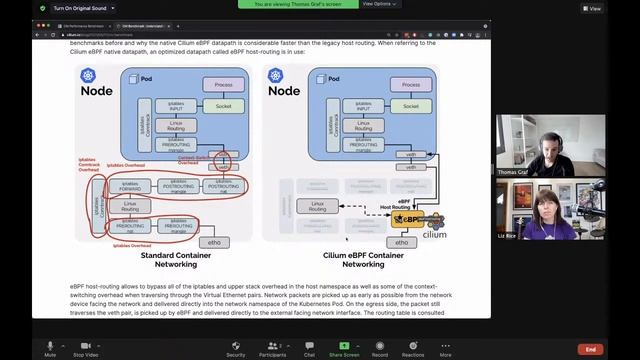Viewport: 640px width, 360px height.
Task: Click 'You are viewing Thomas Graf's screen' banner
Action: coord(298,4)
